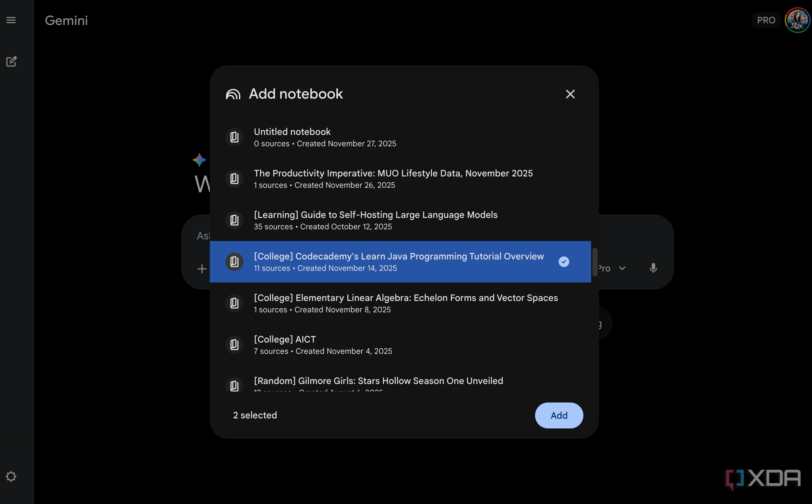Select Guide to Self-Hosting Large Language Models
The height and width of the screenshot is (504, 812).
[400, 220]
